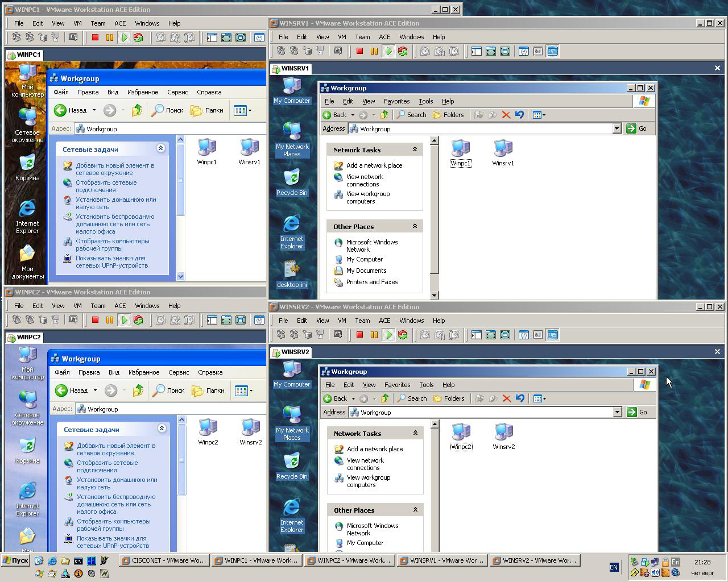Click the Add a network place link in WINSRV2

click(375, 449)
